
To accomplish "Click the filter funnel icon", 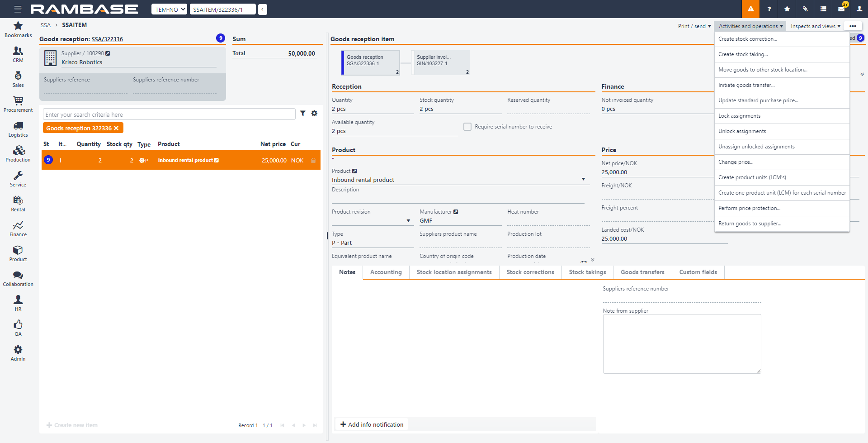I will tap(303, 114).
